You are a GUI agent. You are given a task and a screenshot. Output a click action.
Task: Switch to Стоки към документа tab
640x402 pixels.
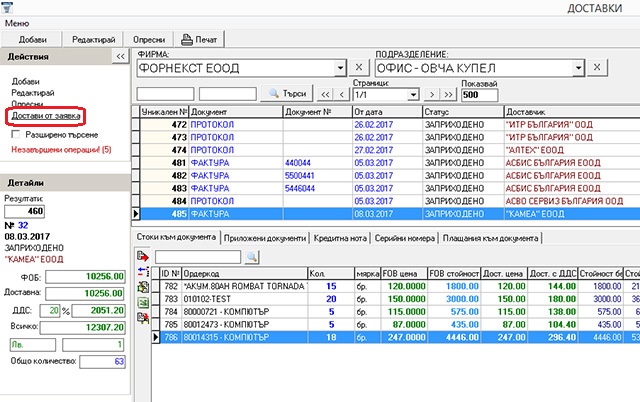coord(176,237)
